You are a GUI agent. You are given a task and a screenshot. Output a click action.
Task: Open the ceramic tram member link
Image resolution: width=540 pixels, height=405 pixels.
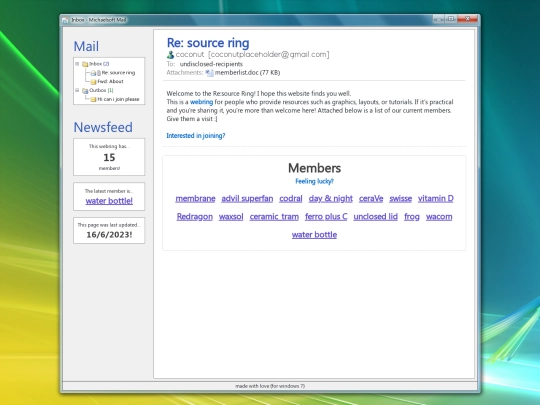[x=274, y=217]
